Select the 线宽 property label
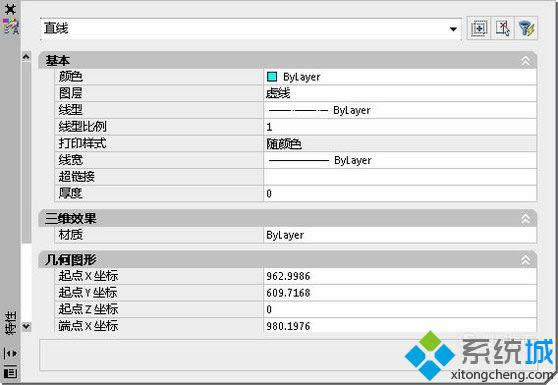Image resolution: width=558 pixels, height=385 pixels. [70, 160]
